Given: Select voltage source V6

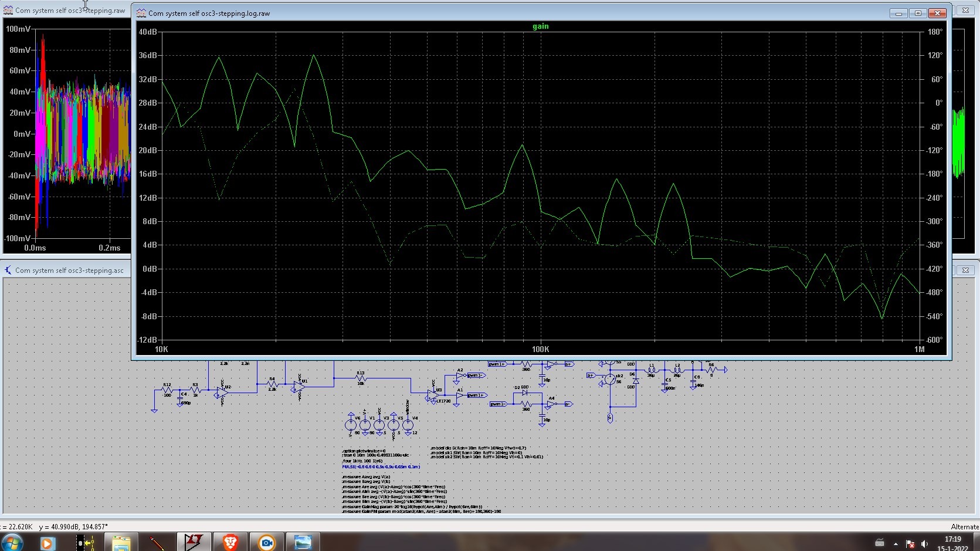Looking at the screenshot, I should point(351,424).
